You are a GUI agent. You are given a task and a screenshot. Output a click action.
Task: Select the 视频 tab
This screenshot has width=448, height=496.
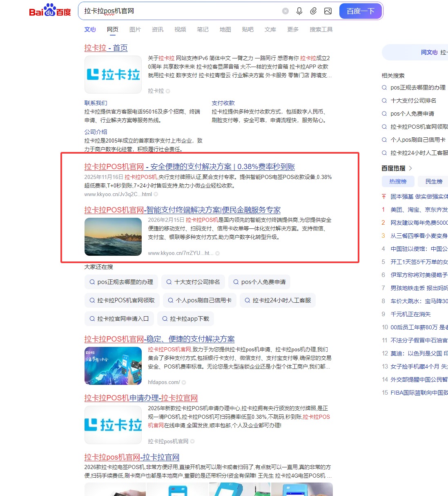pyautogui.click(x=180, y=29)
